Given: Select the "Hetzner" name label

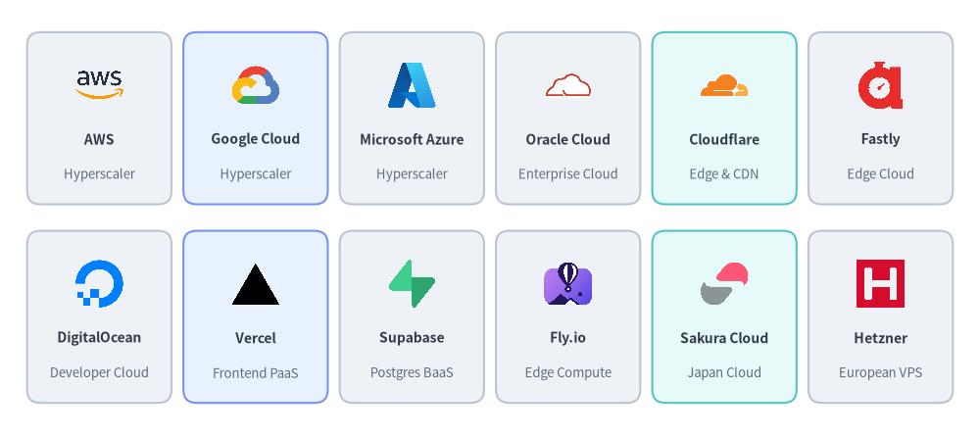Looking at the screenshot, I should click(x=881, y=338).
